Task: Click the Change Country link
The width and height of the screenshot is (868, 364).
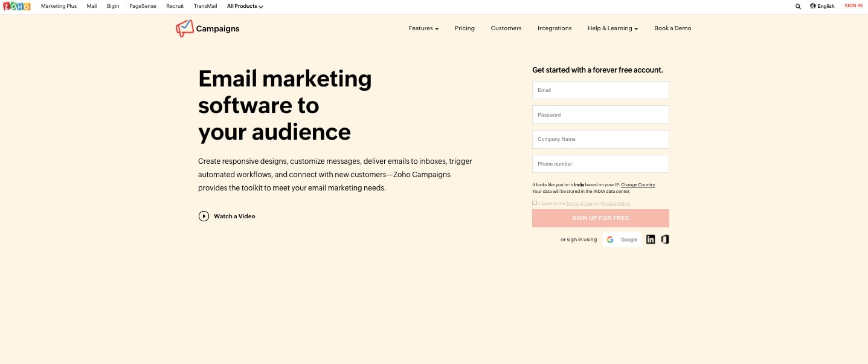Action: (638, 184)
